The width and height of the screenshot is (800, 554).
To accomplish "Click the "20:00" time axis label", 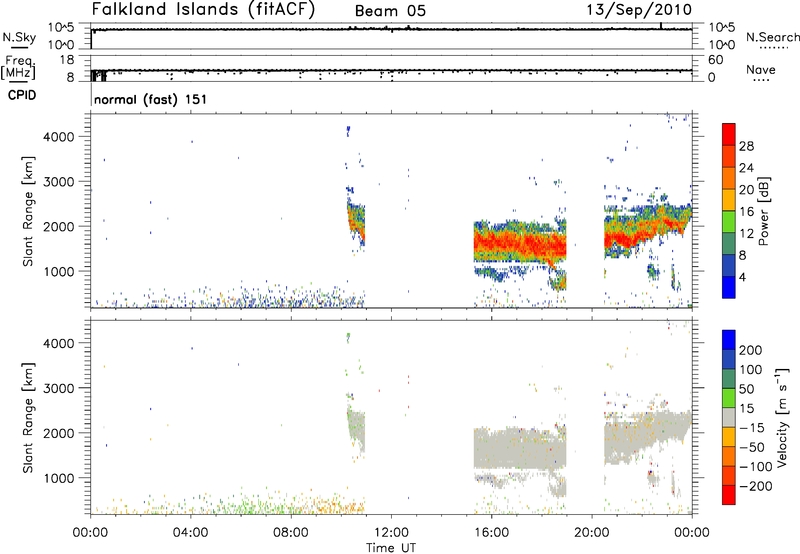I will (x=592, y=533).
